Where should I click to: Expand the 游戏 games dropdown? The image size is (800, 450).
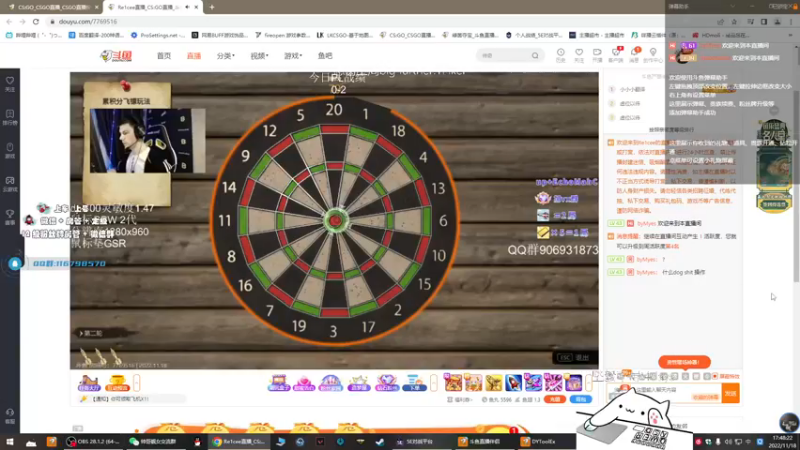pyautogui.click(x=293, y=56)
